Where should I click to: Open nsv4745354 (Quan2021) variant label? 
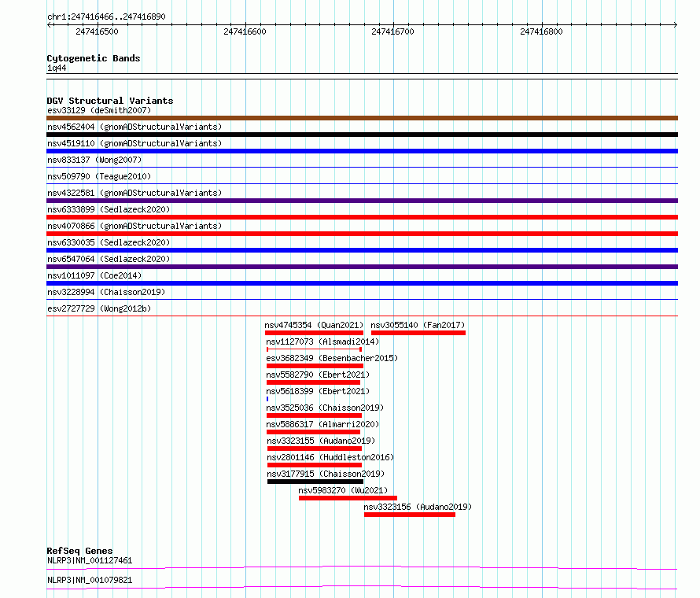[x=315, y=325]
